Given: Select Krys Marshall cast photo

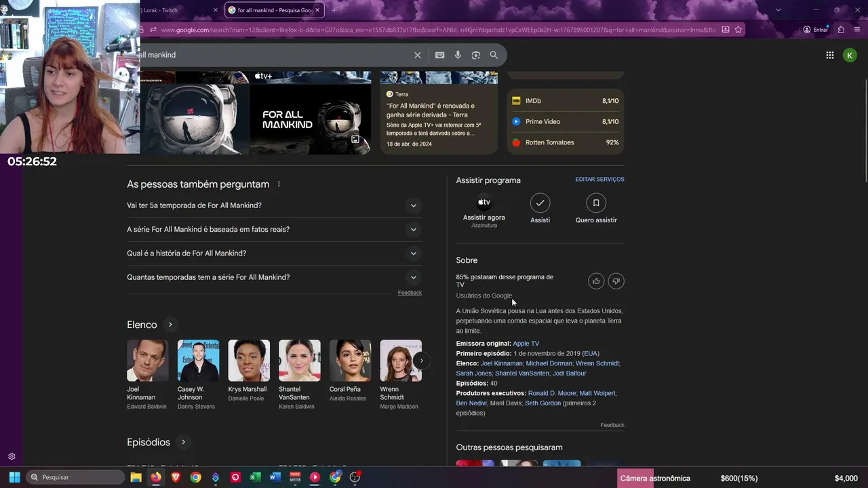Looking at the screenshot, I should pos(249,361).
